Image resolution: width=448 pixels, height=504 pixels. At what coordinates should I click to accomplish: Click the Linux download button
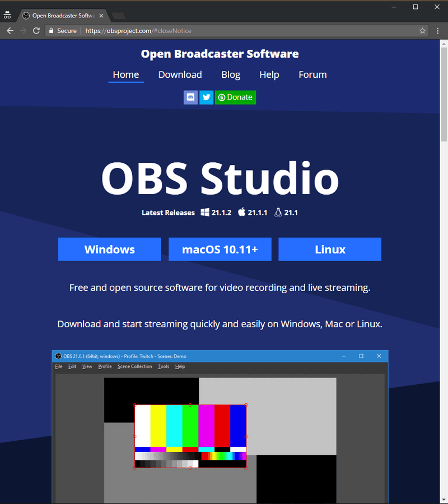[330, 249]
